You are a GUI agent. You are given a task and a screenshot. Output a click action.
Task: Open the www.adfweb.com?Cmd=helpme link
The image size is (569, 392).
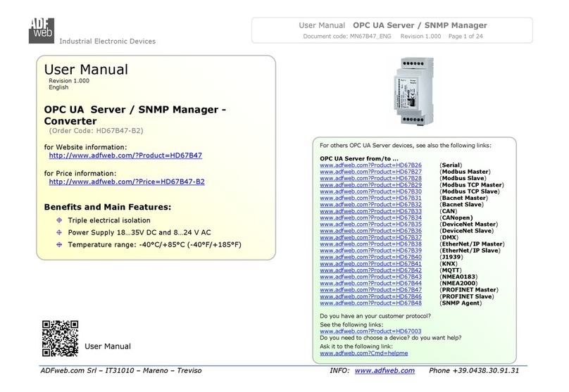pyautogui.click(x=363, y=353)
